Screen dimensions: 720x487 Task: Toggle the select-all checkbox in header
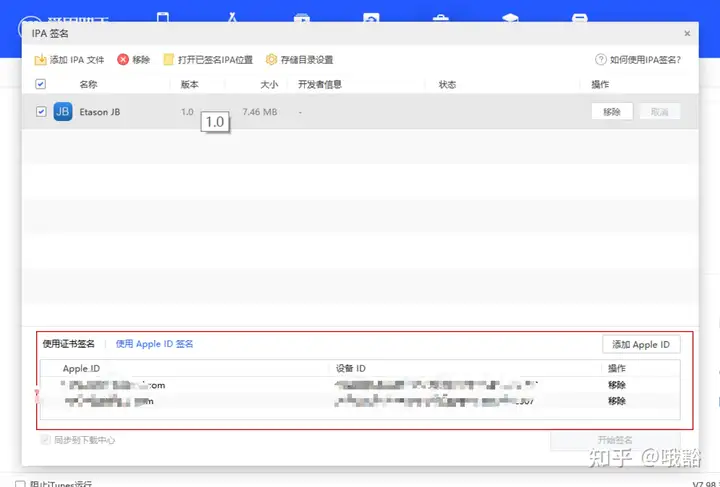pos(40,84)
